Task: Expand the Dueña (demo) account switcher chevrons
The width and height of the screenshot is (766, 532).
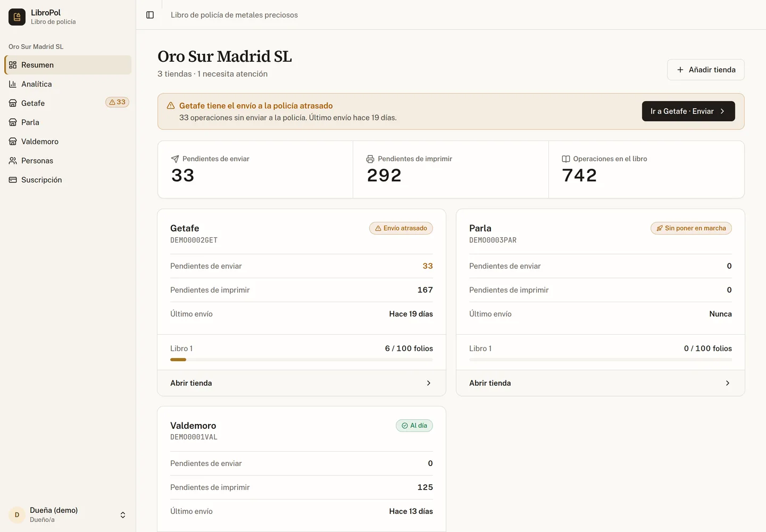Action: (123, 515)
